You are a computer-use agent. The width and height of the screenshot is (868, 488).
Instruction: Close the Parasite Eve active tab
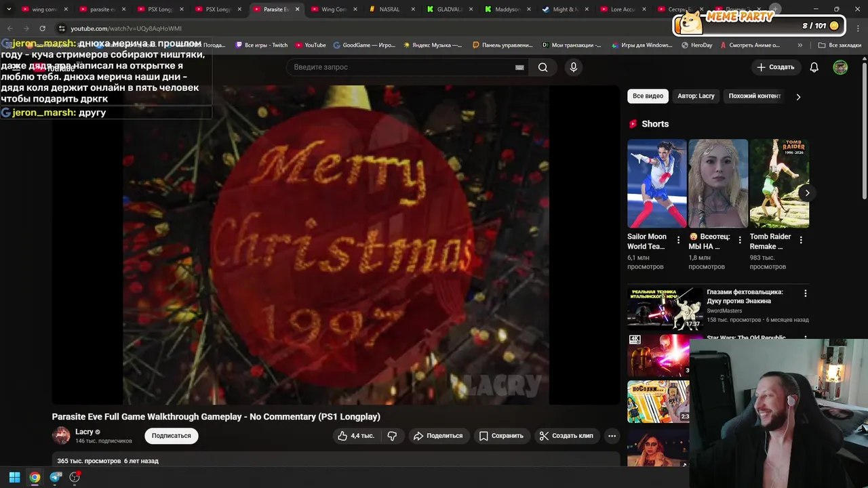297,9
